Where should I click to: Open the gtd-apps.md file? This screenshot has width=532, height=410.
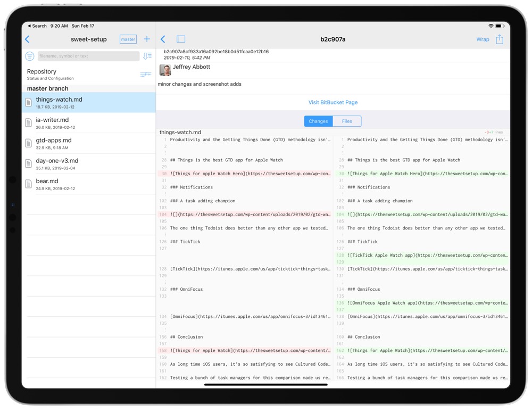[89, 143]
